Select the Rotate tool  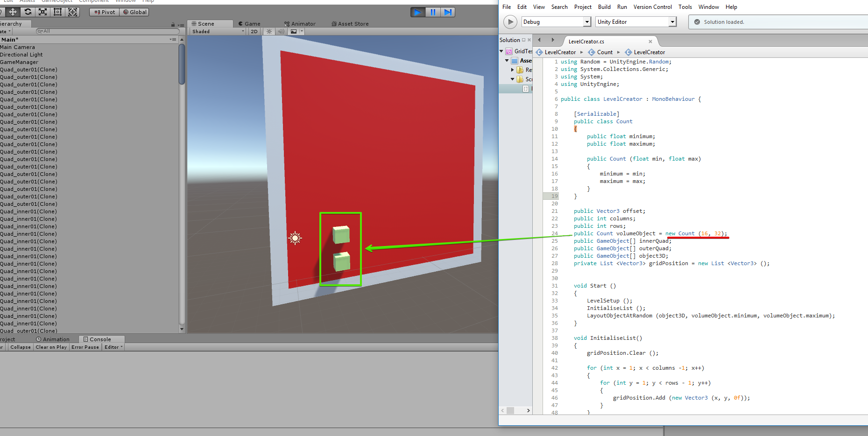coord(28,12)
